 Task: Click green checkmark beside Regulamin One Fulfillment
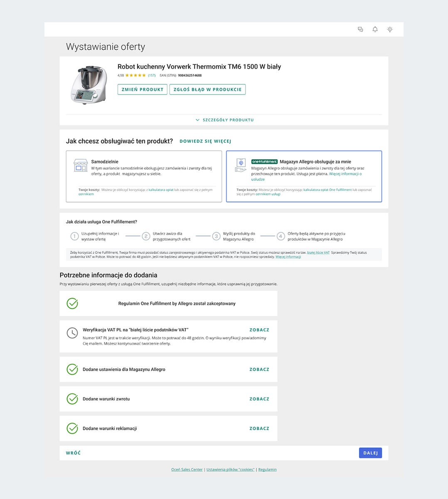click(x=72, y=304)
